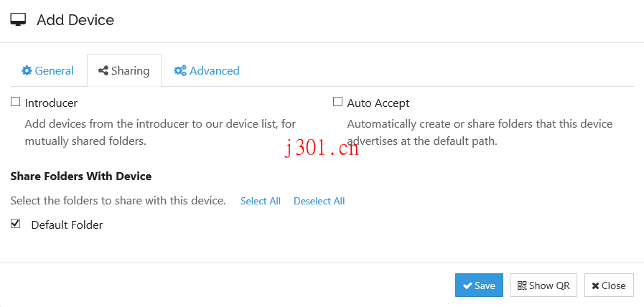Screen dimensions: 644x307
Task: Click the monitor icon beside Add Device title
Action: point(19,20)
